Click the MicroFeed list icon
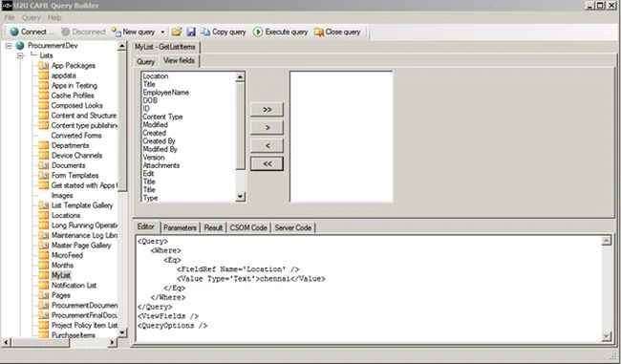The image size is (621, 364). pyautogui.click(x=44, y=255)
